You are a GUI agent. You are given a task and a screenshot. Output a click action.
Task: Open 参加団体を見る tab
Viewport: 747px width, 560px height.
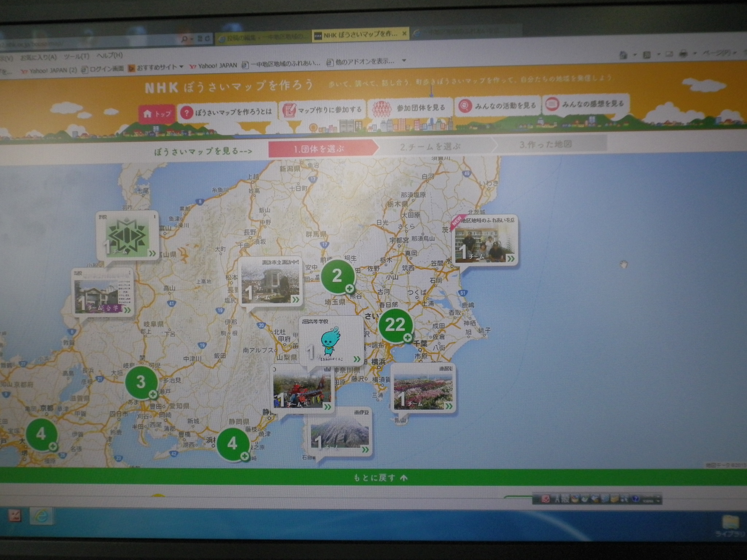(411, 108)
